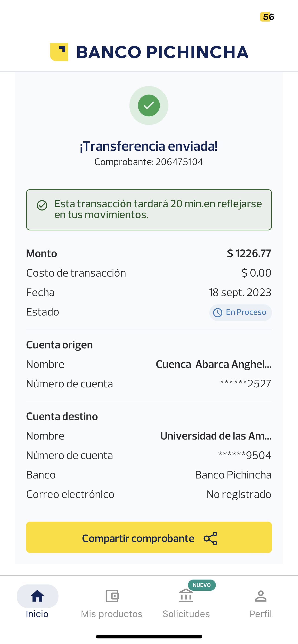Tap the Banco Pichincha yellow logo icon
Screen dimensions: 298x644
click(59, 52)
